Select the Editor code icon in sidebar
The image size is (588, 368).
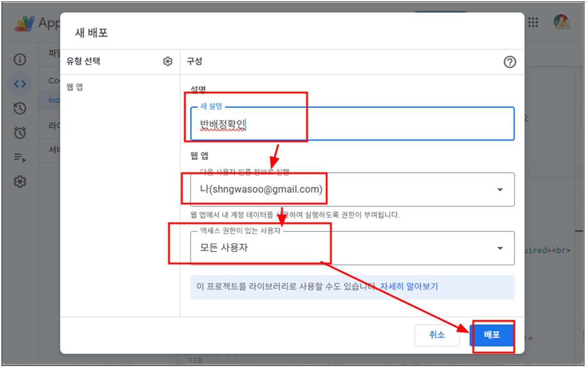click(x=20, y=84)
